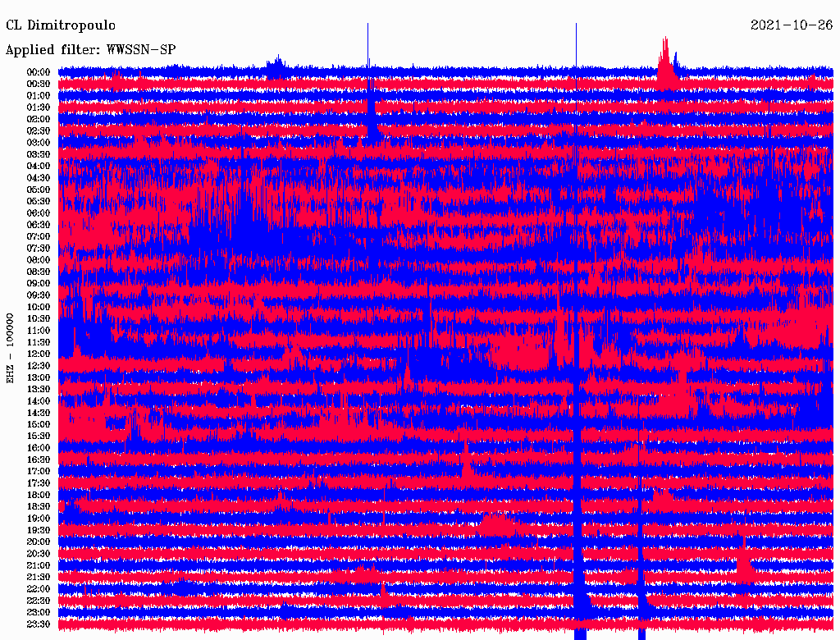The width and height of the screenshot is (840, 640).
Task: Click the red event burst on the 21:00 trace
Action: tap(744, 560)
